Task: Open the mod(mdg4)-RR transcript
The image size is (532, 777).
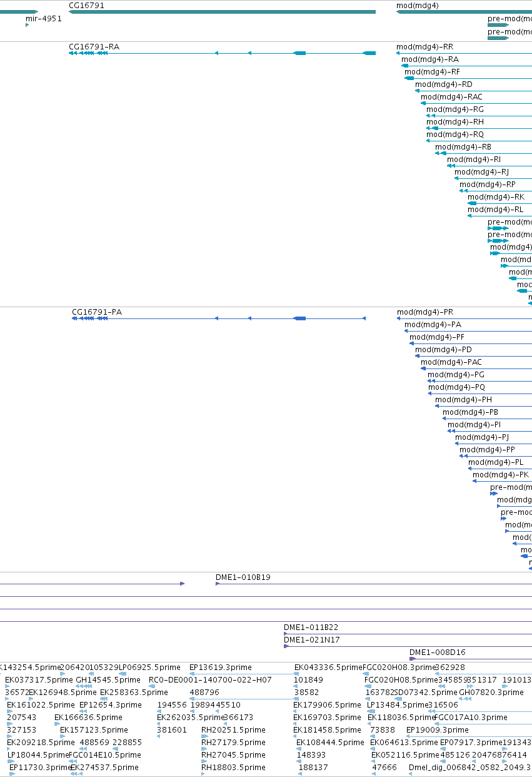Action: pos(425,46)
